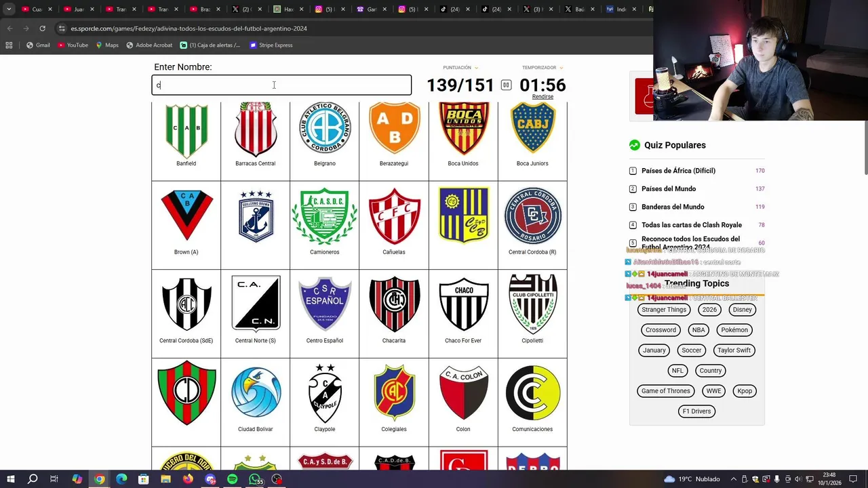Click the Cipolletti crest

pos(532,303)
